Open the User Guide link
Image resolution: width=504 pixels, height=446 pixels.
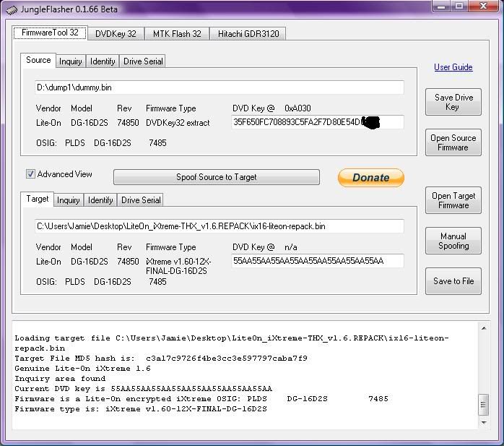coord(453,67)
